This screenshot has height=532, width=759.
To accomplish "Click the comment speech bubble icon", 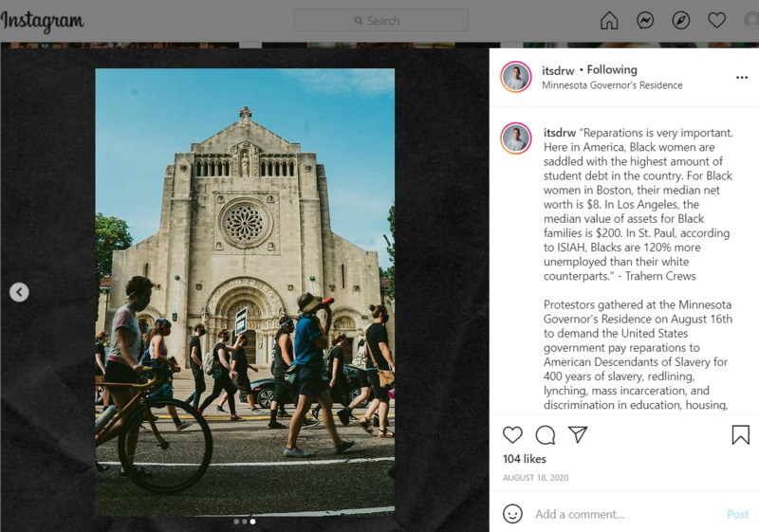I will (x=545, y=434).
